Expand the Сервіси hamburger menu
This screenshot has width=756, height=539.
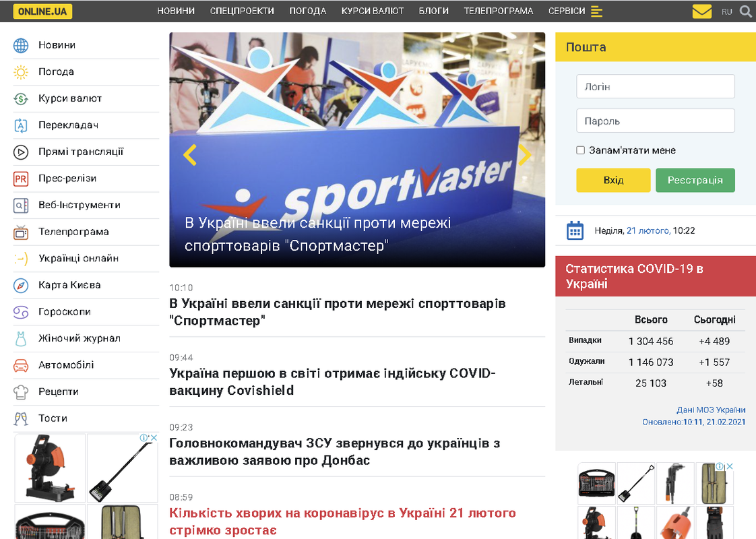(596, 11)
